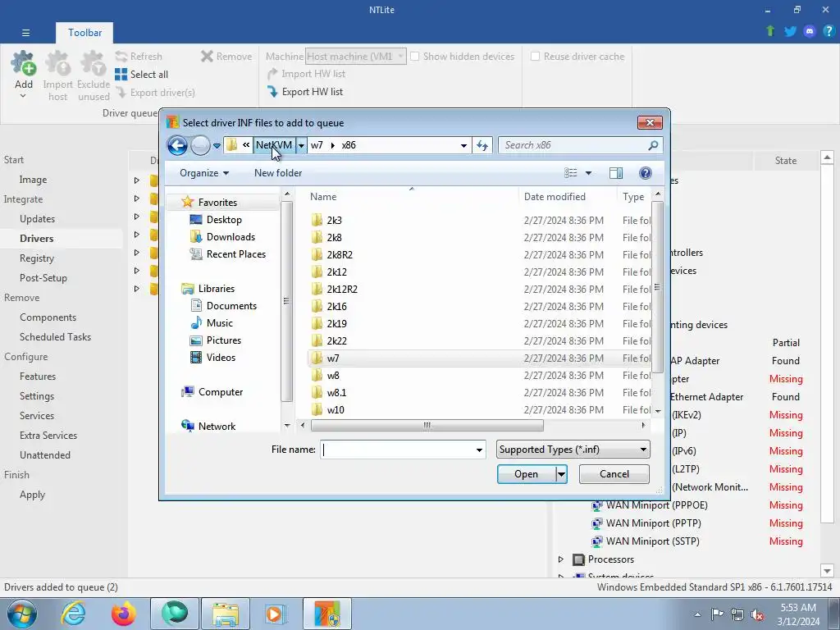Click the Search x86 field

click(573, 145)
